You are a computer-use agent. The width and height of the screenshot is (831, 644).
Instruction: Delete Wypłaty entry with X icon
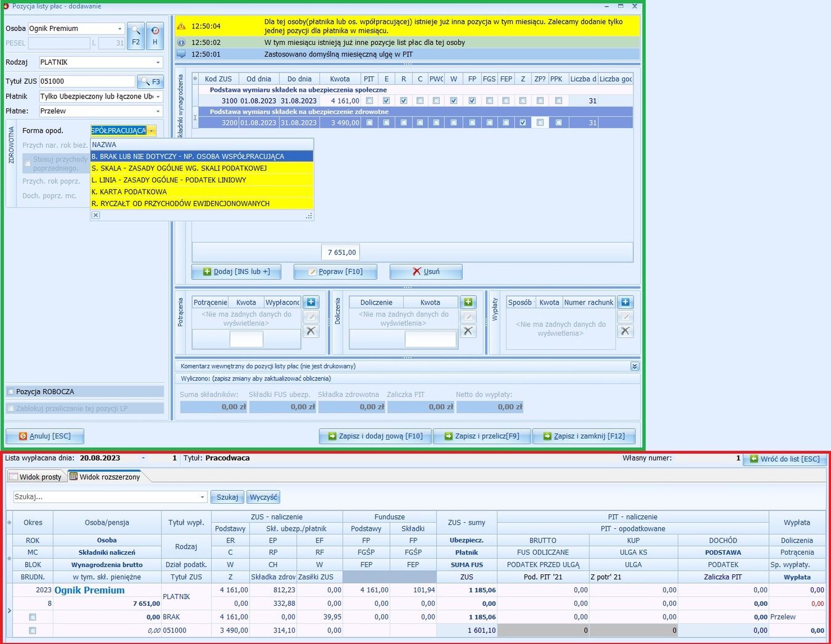[625, 331]
